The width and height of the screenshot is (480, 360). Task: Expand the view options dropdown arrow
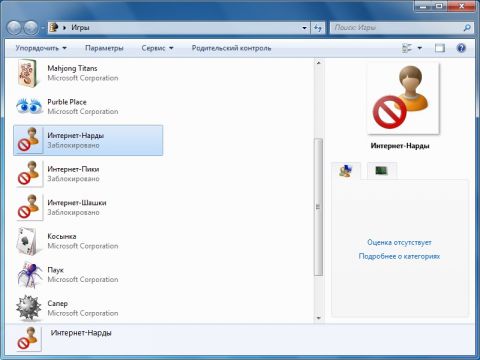click(420, 48)
